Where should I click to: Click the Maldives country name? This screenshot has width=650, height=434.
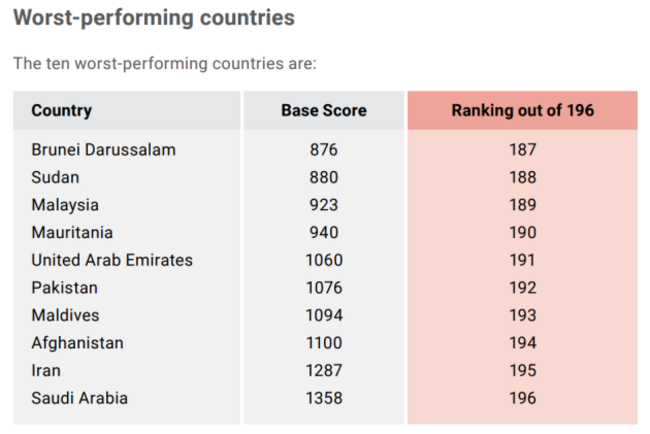65,315
